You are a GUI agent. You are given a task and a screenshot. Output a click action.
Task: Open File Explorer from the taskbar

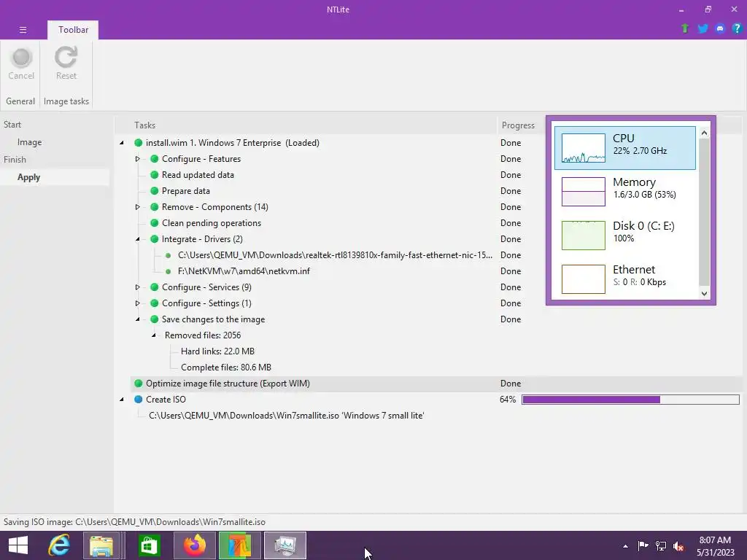point(101,545)
